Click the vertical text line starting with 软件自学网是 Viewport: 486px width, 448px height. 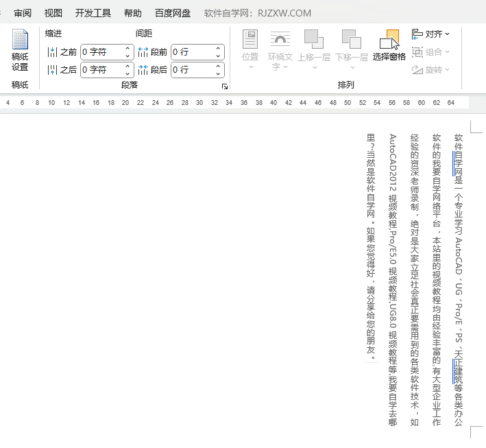pos(459,280)
